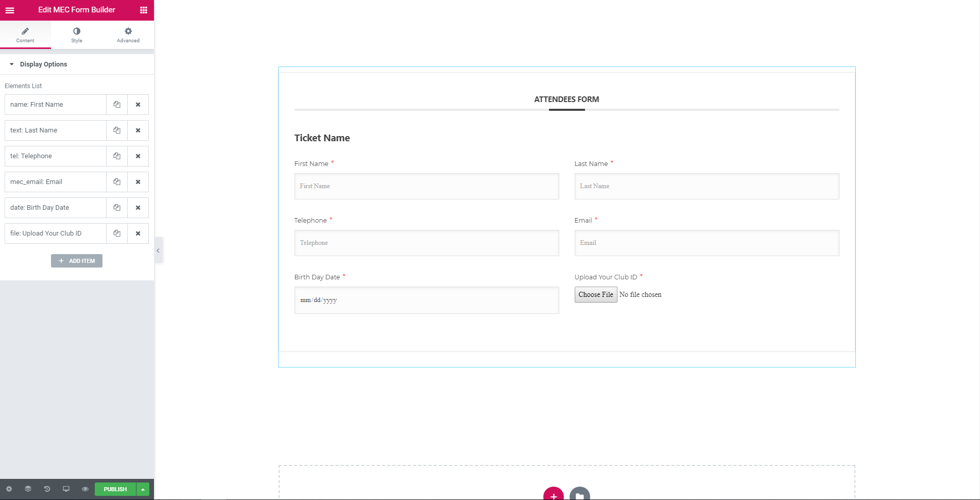Click the 'Upload Your Club ID' field label
This screenshot has width=980, height=500.
tap(606, 277)
